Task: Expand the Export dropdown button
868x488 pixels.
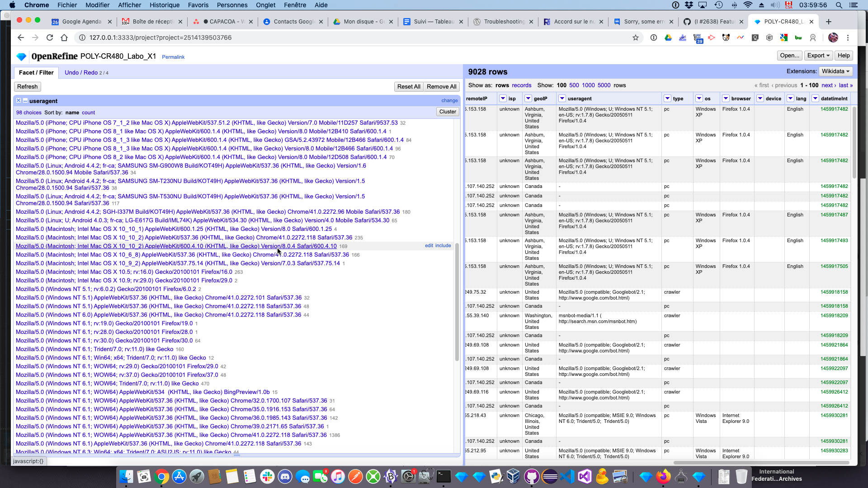Action: coord(818,56)
